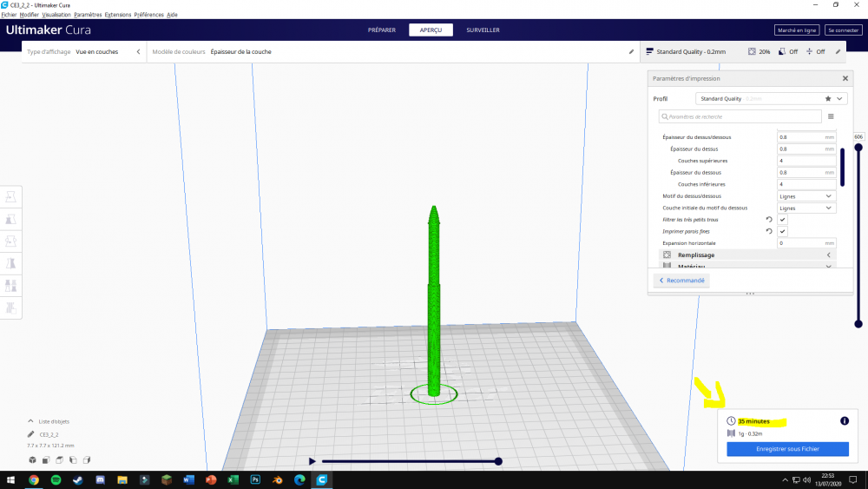This screenshot has width=868, height=489.
Task: Click 'Couches supérieures' value field
Action: 806,161
